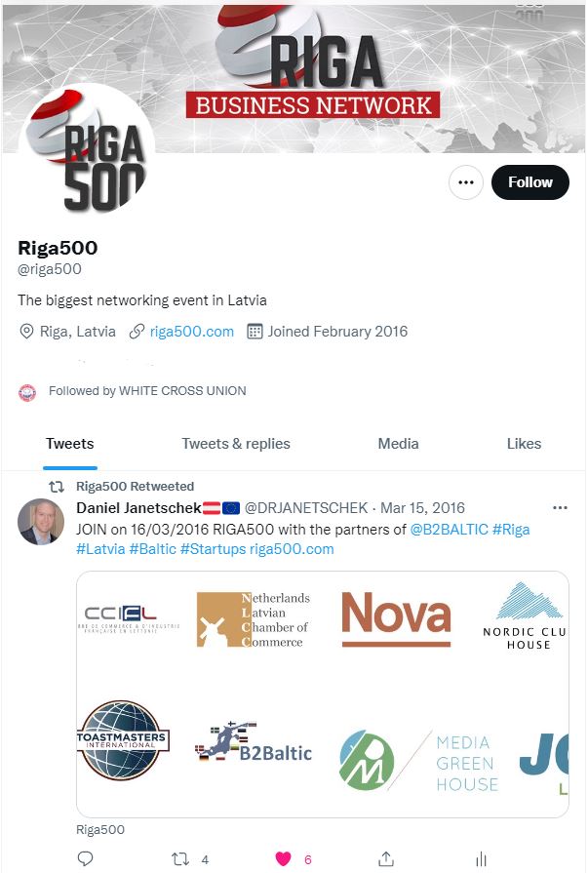This screenshot has width=588, height=873.
Task: Click the @B2BALTIC mention in the tweet
Action: tap(449, 529)
